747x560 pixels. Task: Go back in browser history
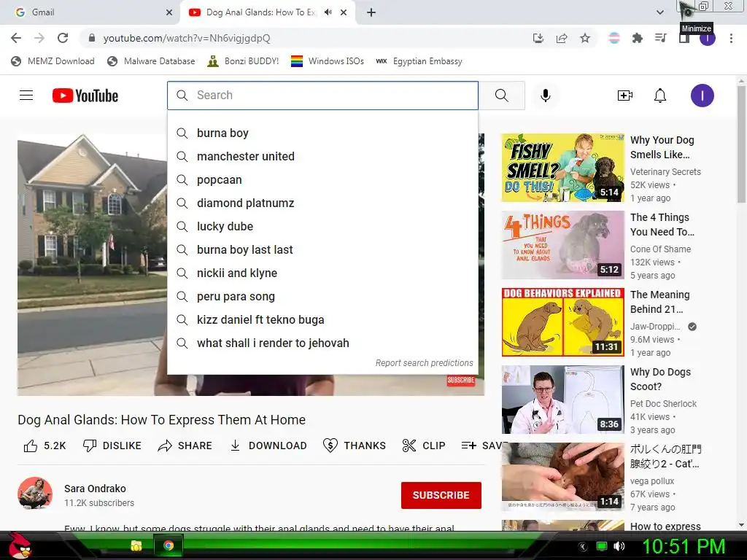[16, 38]
